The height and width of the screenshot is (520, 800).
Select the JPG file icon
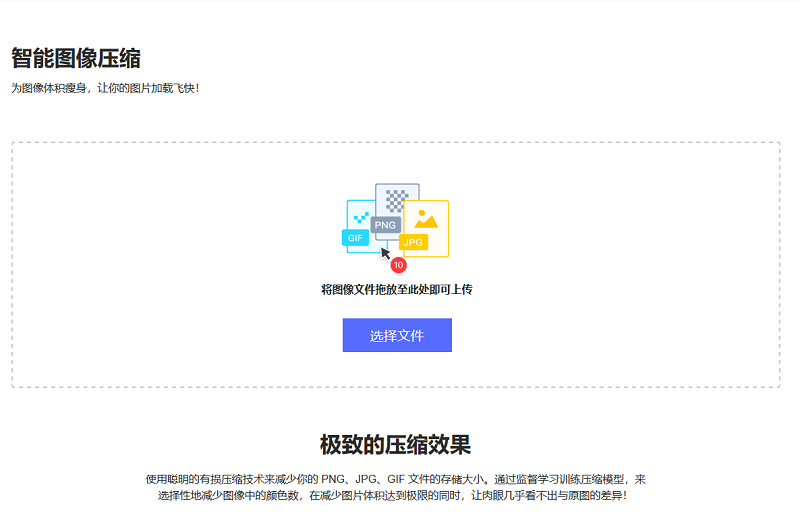click(426, 229)
